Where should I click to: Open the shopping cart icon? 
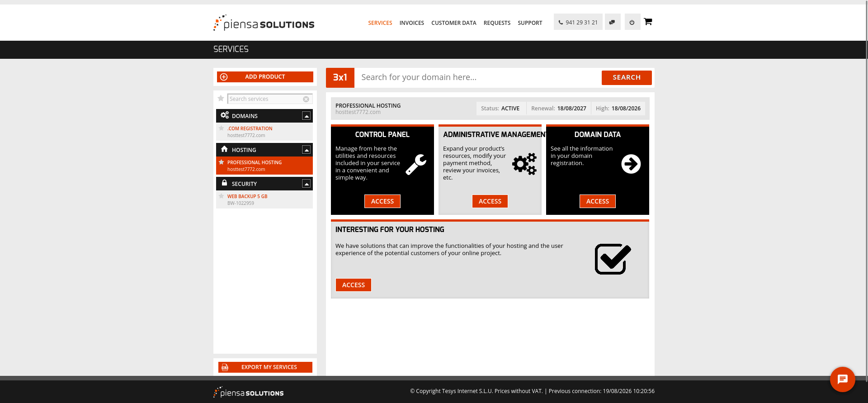pos(648,21)
